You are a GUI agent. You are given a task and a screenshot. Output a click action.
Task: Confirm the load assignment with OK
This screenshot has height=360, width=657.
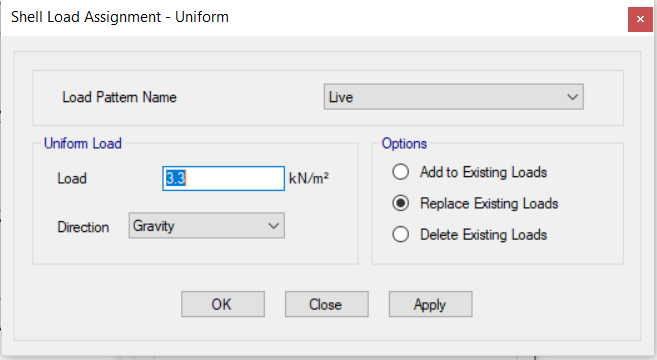[x=223, y=304]
